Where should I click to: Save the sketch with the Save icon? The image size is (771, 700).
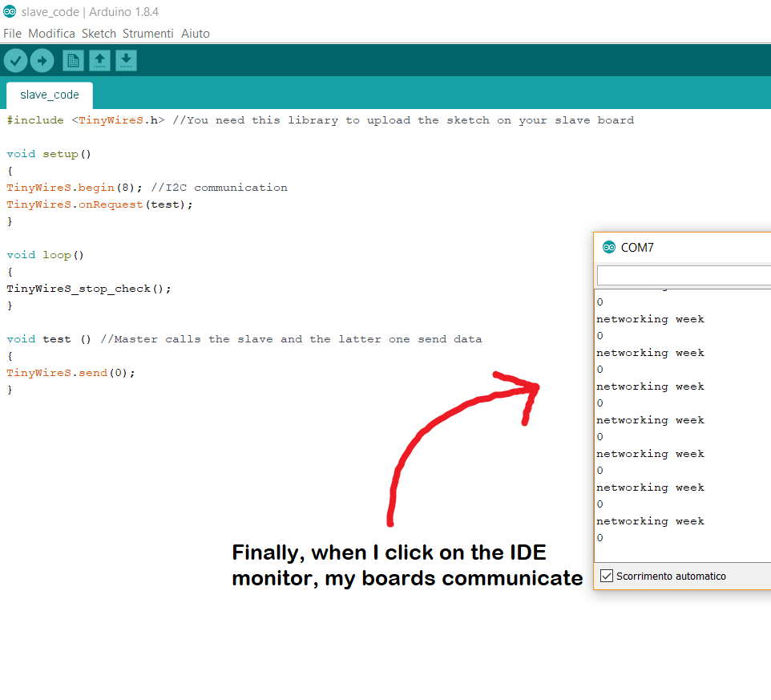click(127, 61)
